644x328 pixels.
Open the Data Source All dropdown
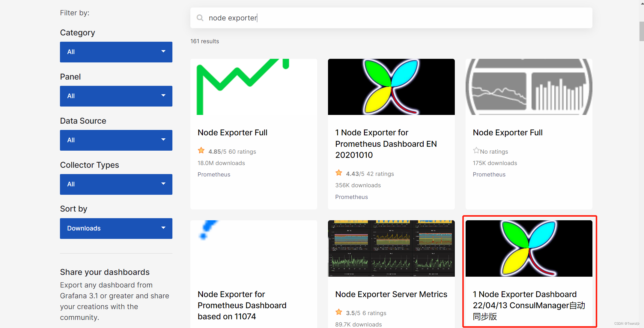pyautogui.click(x=116, y=140)
